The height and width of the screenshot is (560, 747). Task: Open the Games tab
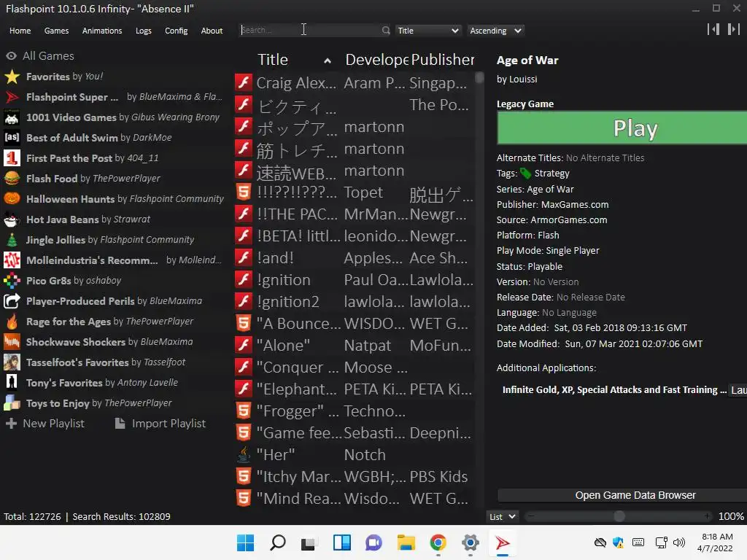pos(56,31)
